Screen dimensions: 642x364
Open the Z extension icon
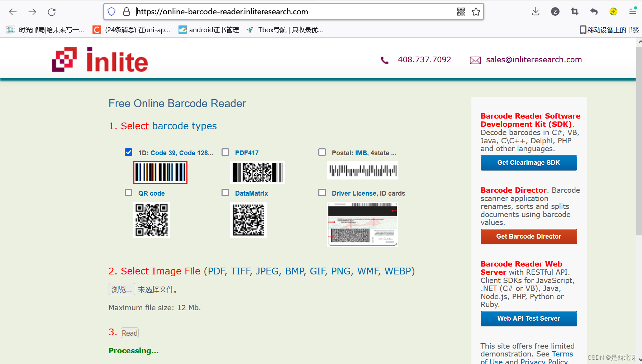tap(555, 12)
